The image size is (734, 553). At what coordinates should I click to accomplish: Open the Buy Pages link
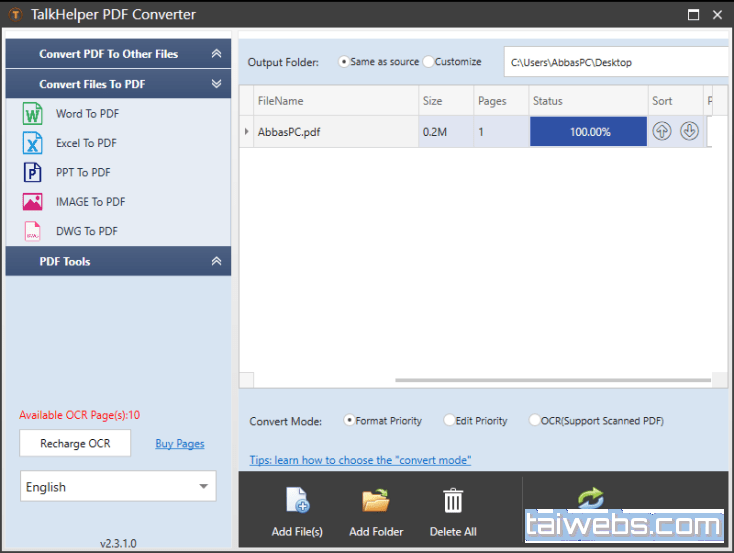coord(180,444)
